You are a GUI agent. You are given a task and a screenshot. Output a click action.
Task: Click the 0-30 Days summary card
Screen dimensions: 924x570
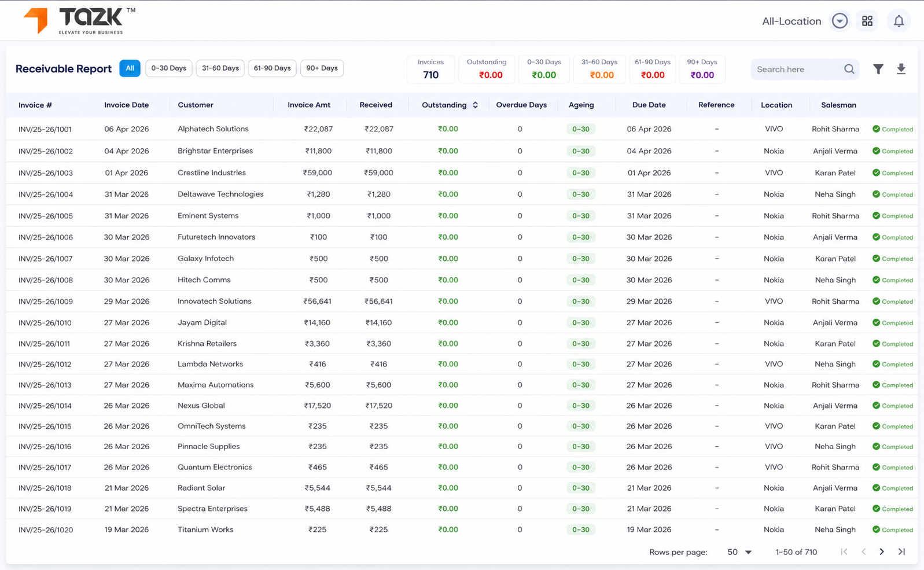point(544,69)
